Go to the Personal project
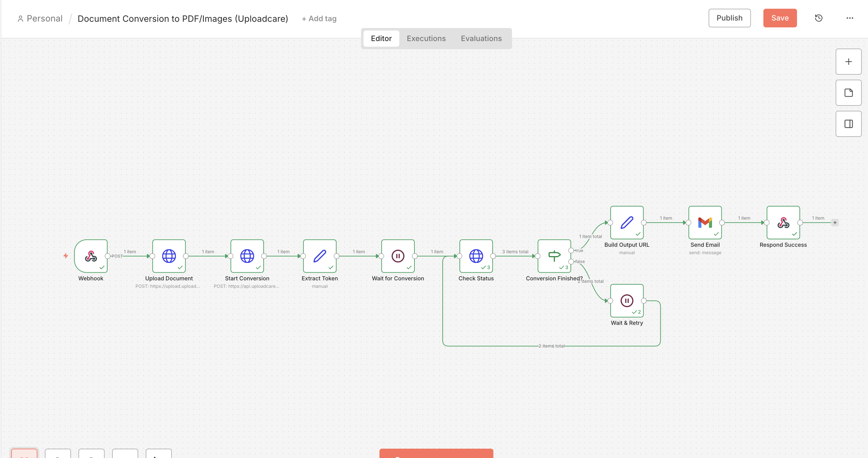Viewport: 868px width, 458px height. (x=40, y=19)
